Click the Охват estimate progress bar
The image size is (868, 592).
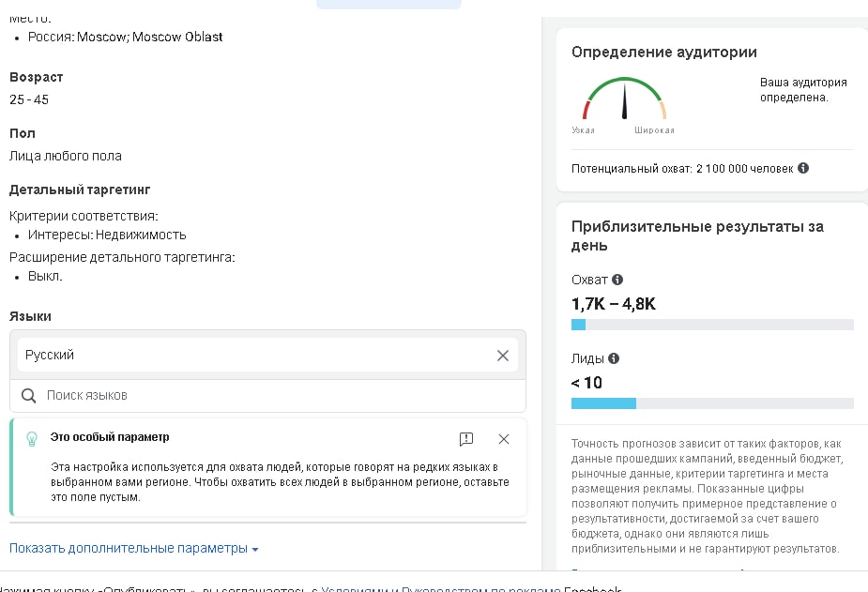click(x=712, y=325)
